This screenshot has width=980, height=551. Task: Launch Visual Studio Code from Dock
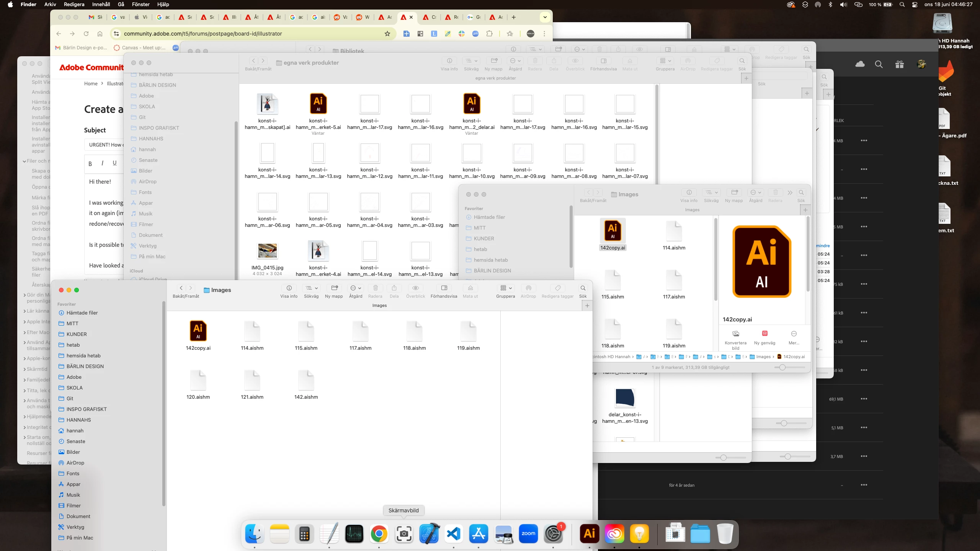(454, 533)
